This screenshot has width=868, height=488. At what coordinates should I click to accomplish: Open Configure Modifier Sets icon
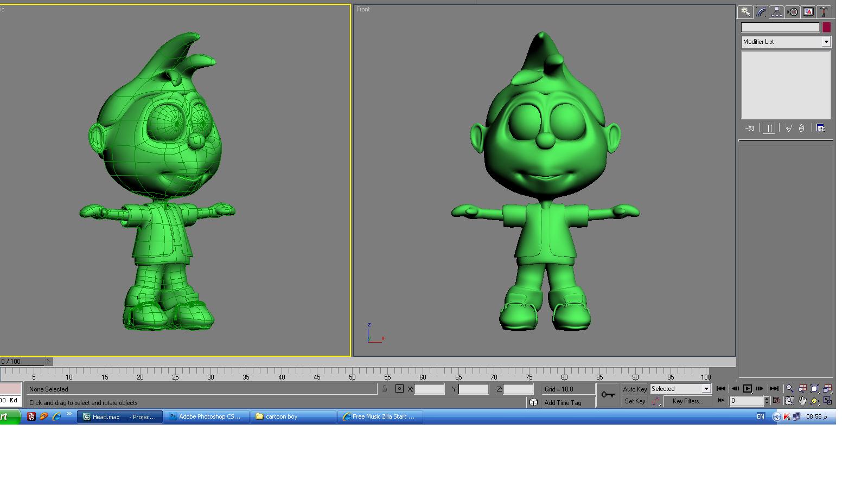820,128
